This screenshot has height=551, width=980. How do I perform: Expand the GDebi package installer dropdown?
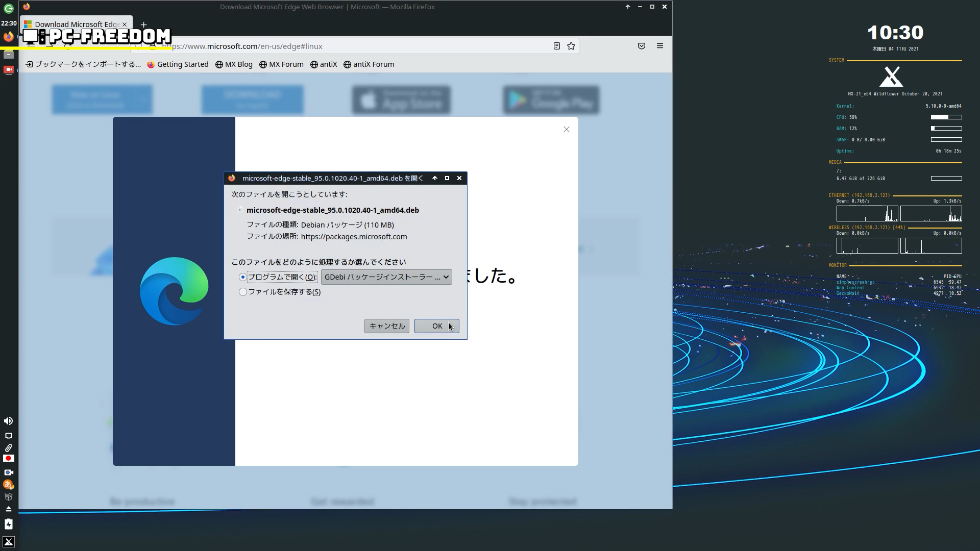click(386, 277)
